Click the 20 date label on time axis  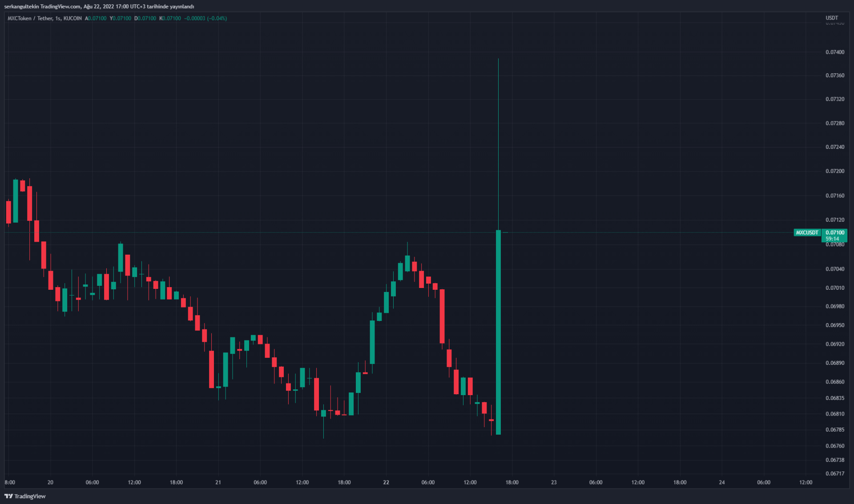click(x=50, y=482)
